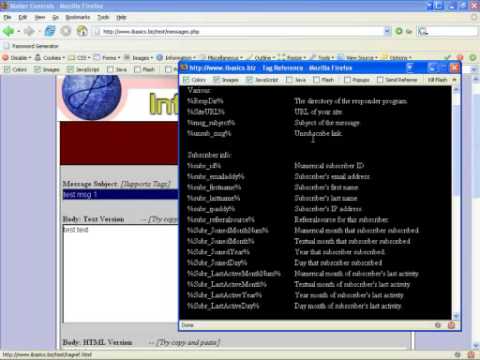Toggle Popups checkbox in Tag Reference window
Image resolution: width=480 pixels, height=360 pixels.
[x=347, y=80]
